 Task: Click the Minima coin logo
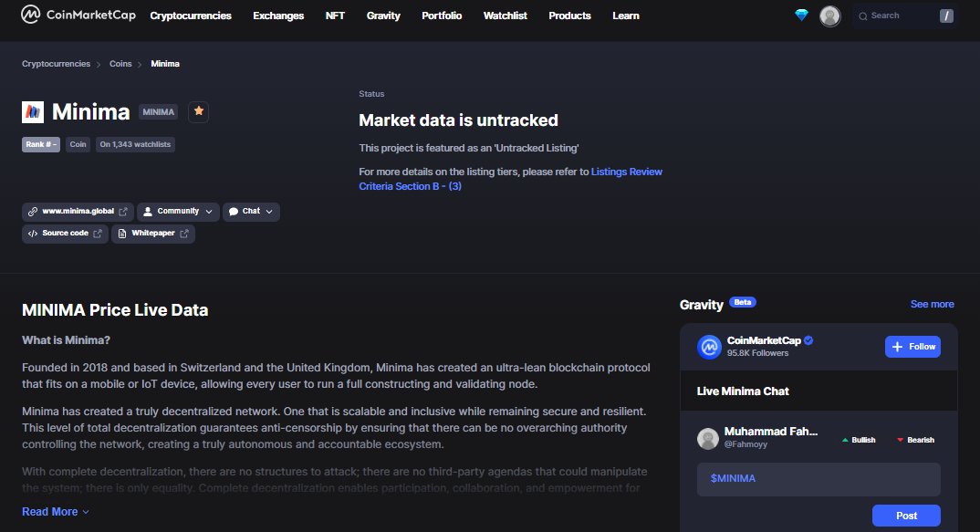(x=33, y=112)
